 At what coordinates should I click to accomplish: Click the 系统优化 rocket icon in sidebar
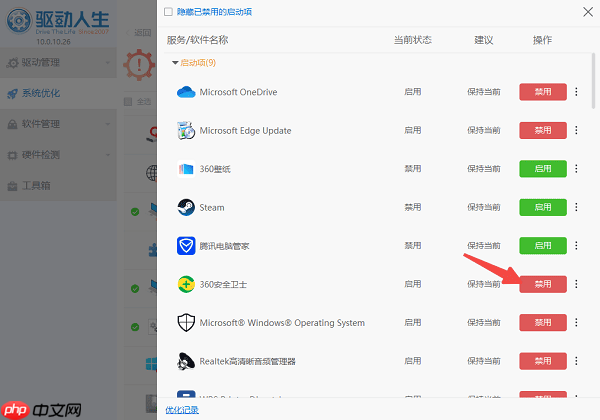tap(13, 93)
